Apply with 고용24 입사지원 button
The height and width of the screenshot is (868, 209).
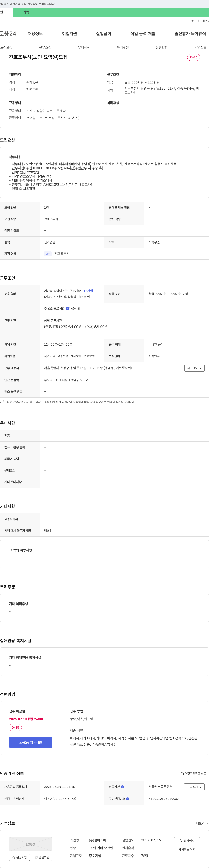coord(30,742)
